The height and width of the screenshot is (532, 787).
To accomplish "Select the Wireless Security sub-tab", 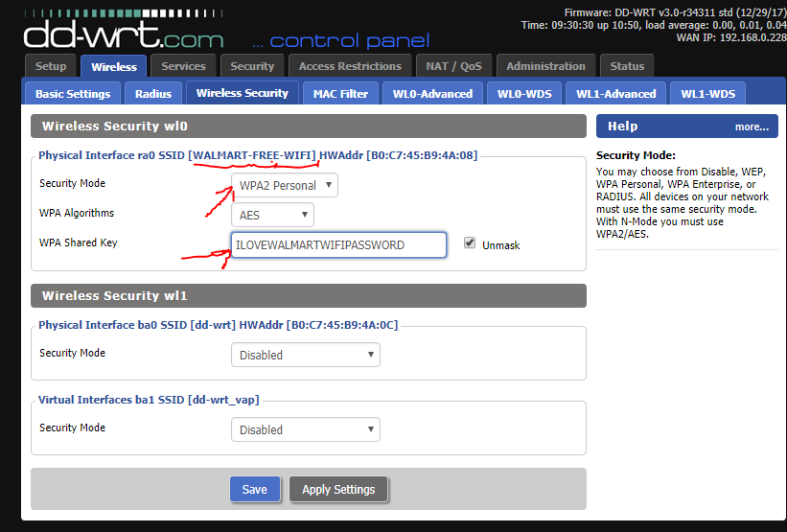I will [243, 93].
